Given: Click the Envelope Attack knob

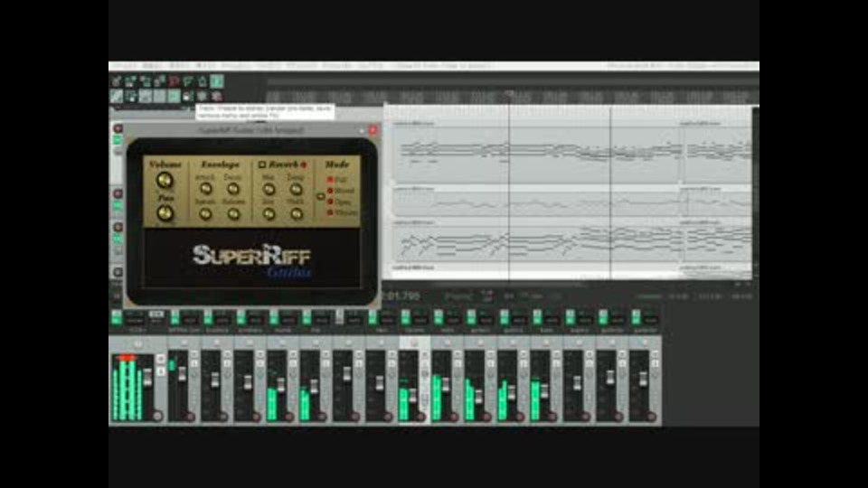Looking at the screenshot, I should click(x=205, y=189).
